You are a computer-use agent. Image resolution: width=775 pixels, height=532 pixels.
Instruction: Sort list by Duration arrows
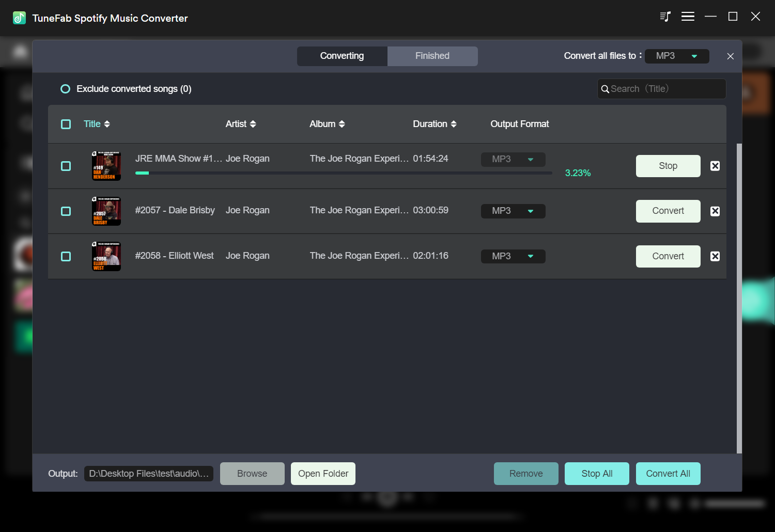click(454, 124)
